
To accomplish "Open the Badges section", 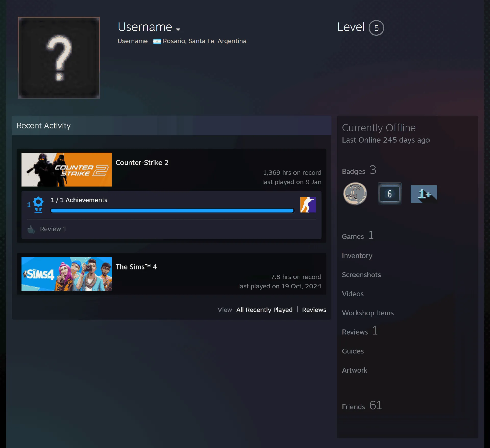I will (x=359, y=170).
